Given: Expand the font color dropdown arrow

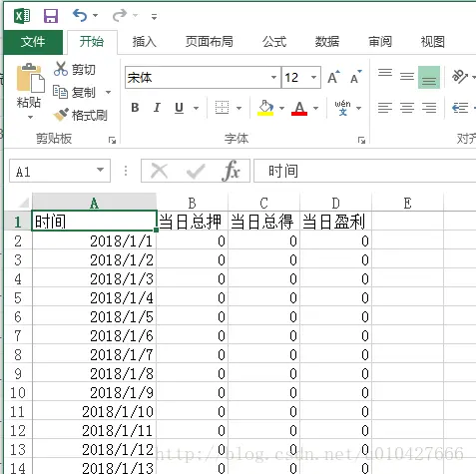Looking at the screenshot, I should 315,108.
